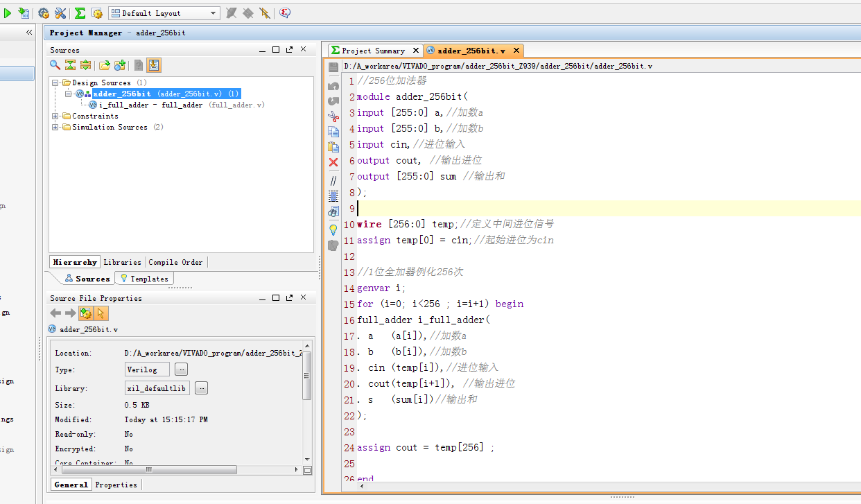The height and width of the screenshot is (504, 861).
Task: Collapse the left flow navigator panel
Action: (x=29, y=33)
